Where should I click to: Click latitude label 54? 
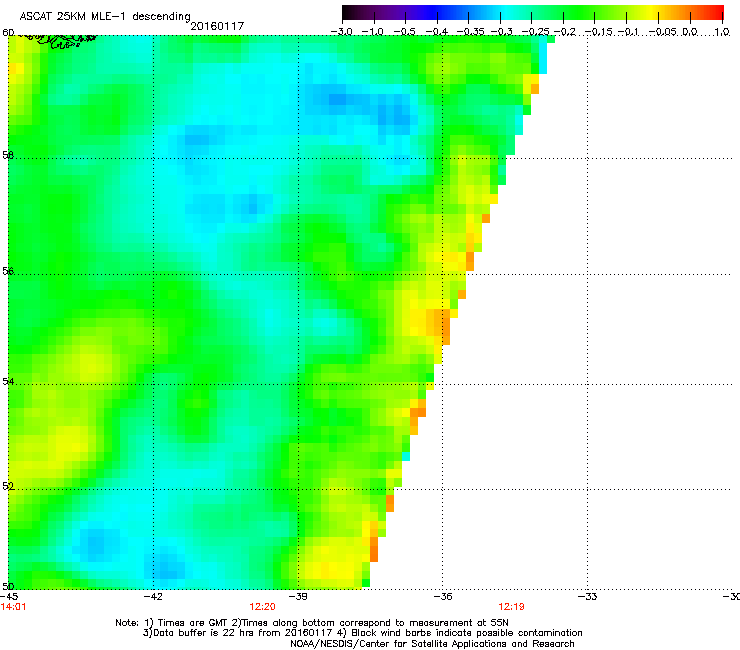pos(8,381)
